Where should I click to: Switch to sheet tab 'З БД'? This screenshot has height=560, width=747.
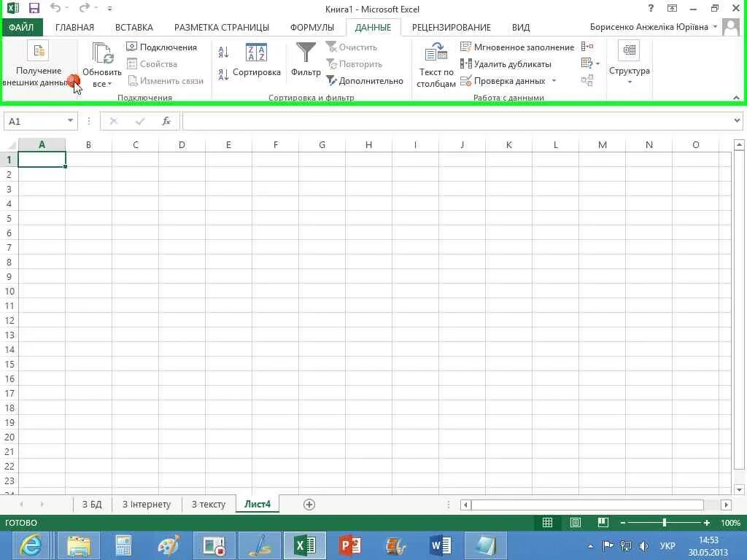92,505
